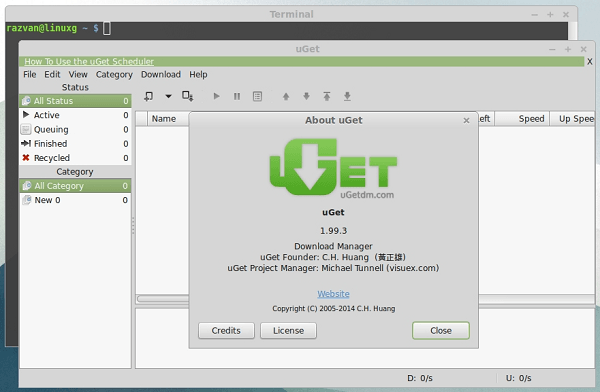Open the Download menu
This screenshot has width=600, height=392.
161,74
